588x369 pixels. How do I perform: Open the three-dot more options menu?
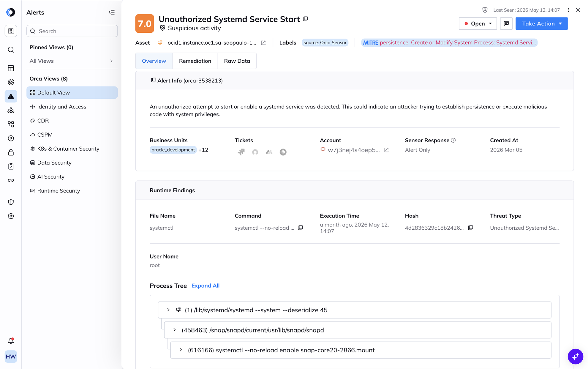click(568, 10)
